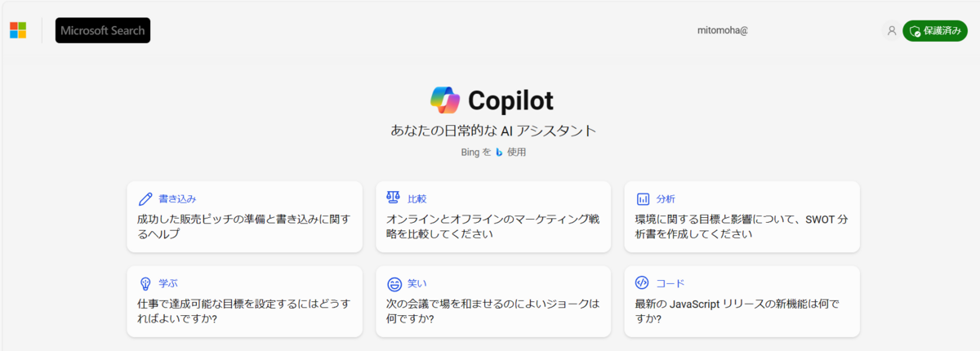The image size is (980, 351).
Task: Click the mitomoha@ account name
Action: click(x=723, y=30)
